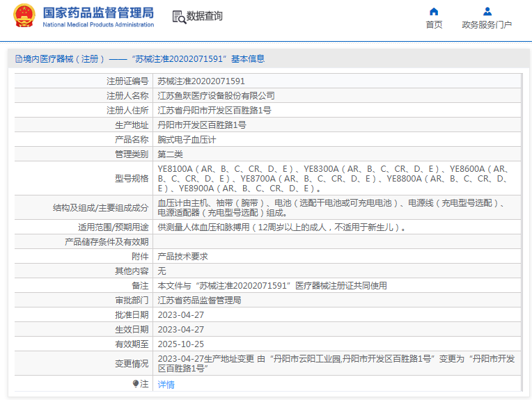Image resolution: width=532 pixels, height=400 pixels.
Task: Select expiry date 2025-10-25
Action: (x=181, y=344)
